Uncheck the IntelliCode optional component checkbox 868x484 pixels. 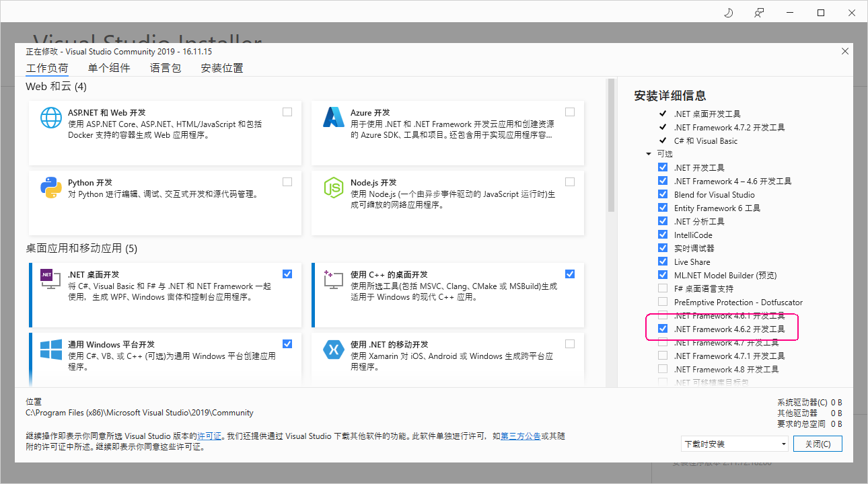pos(663,235)
